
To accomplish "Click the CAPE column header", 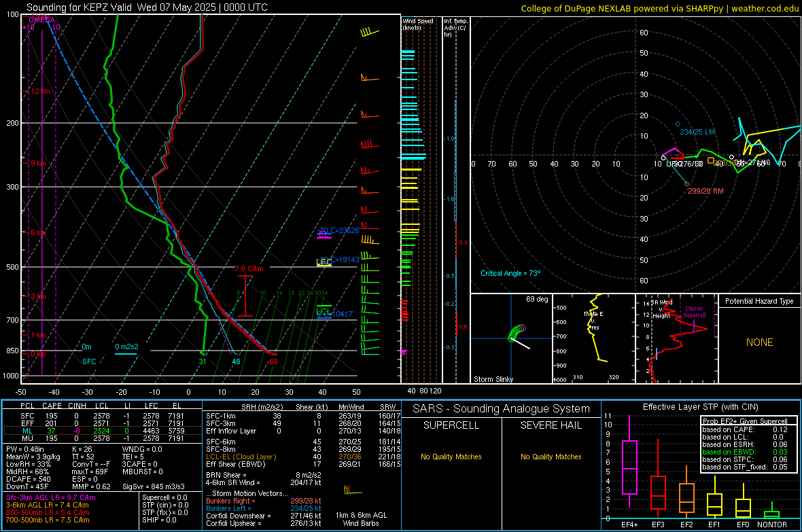I will 52,406.
